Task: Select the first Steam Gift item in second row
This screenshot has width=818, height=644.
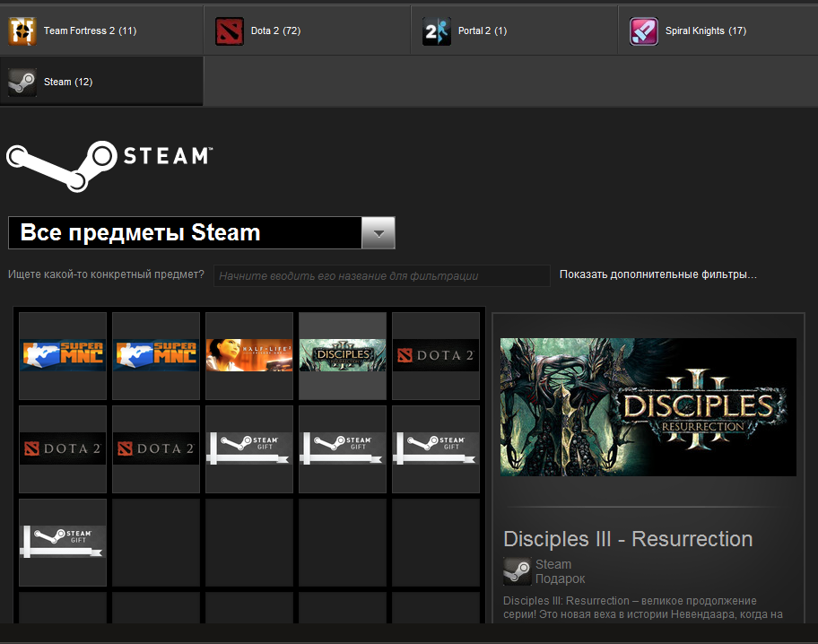Action: click(x=249, y=449)
